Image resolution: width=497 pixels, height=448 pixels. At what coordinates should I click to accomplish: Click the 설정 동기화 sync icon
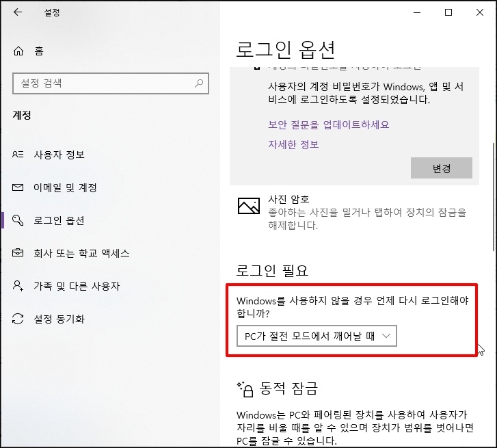[x=18, y=319]
